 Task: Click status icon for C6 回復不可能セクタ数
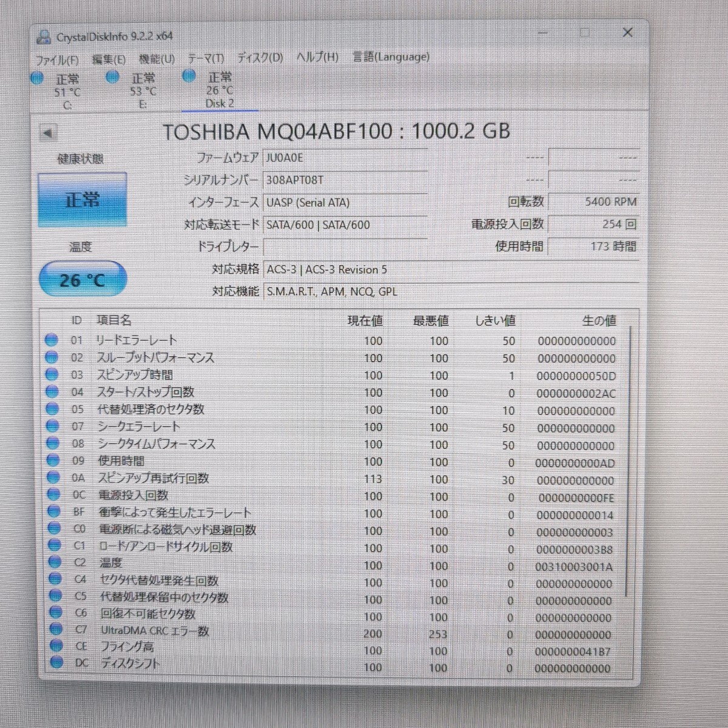tap(56, 613)
